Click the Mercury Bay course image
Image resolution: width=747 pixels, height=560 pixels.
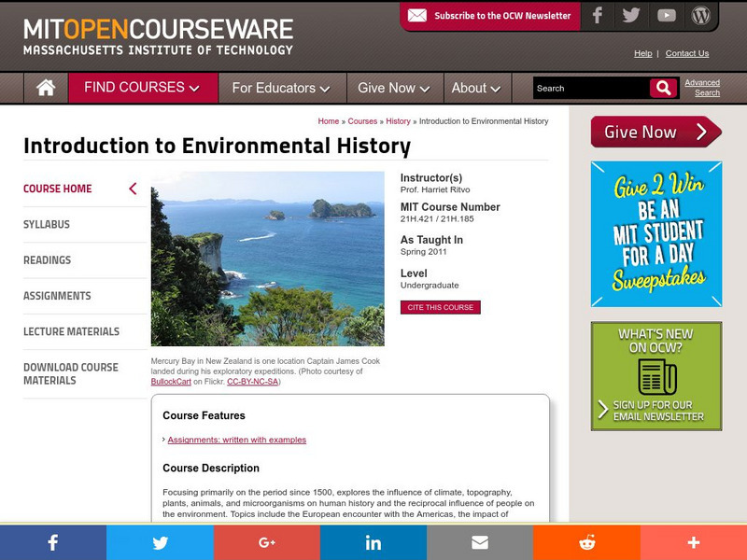tap(267, 259)
